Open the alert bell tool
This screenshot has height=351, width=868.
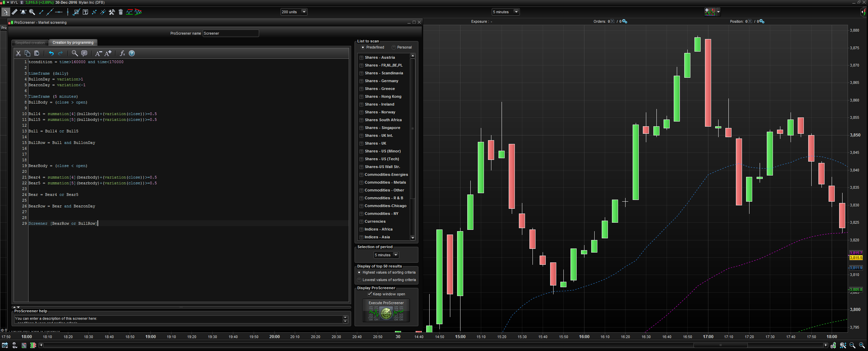[x=23, y=12]
